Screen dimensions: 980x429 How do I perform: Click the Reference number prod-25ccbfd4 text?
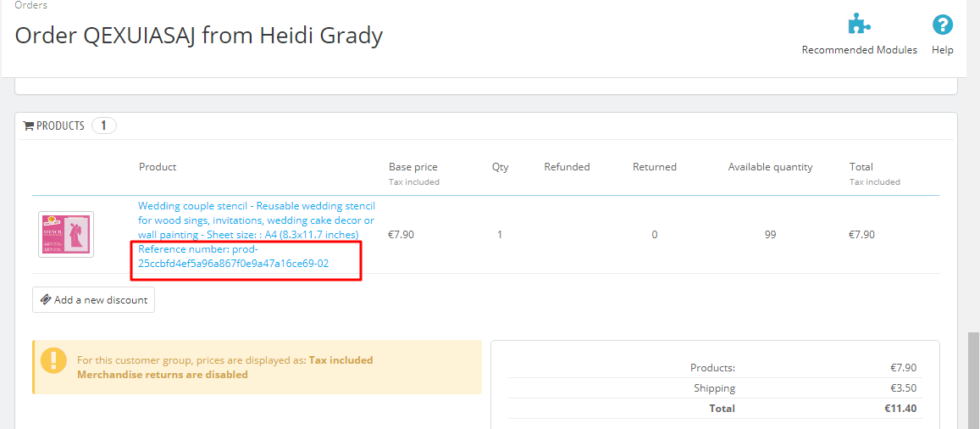(x=234, y=256)
